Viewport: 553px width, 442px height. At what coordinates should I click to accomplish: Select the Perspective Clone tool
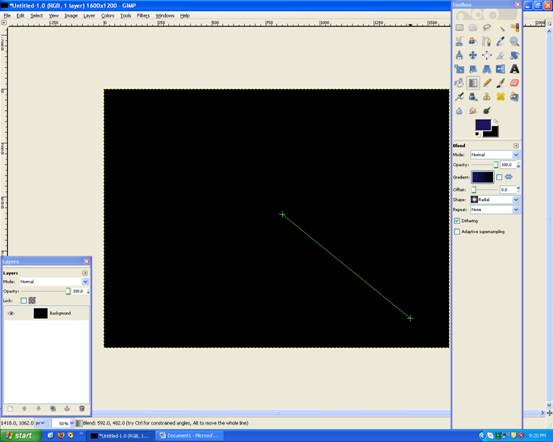(x=514, y=97)
